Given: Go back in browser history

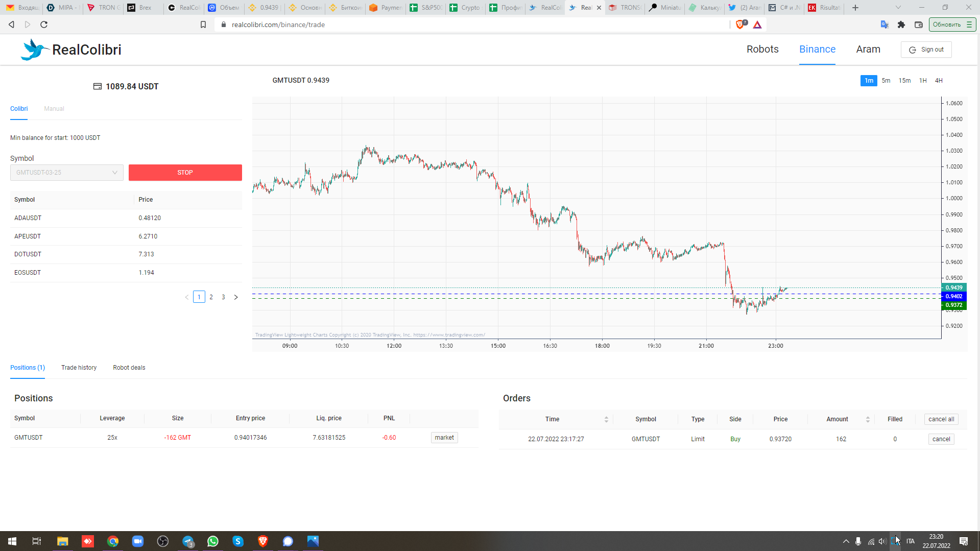Looking at the screenshot, I should [11, 25].
